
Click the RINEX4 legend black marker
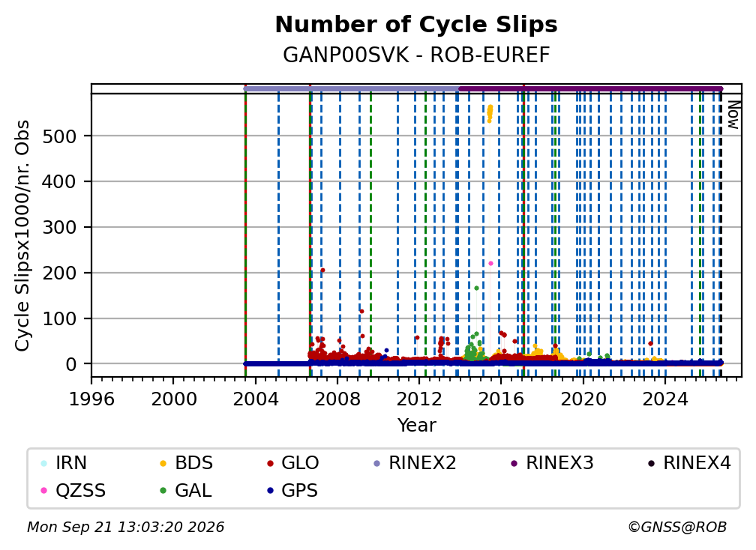651,463
